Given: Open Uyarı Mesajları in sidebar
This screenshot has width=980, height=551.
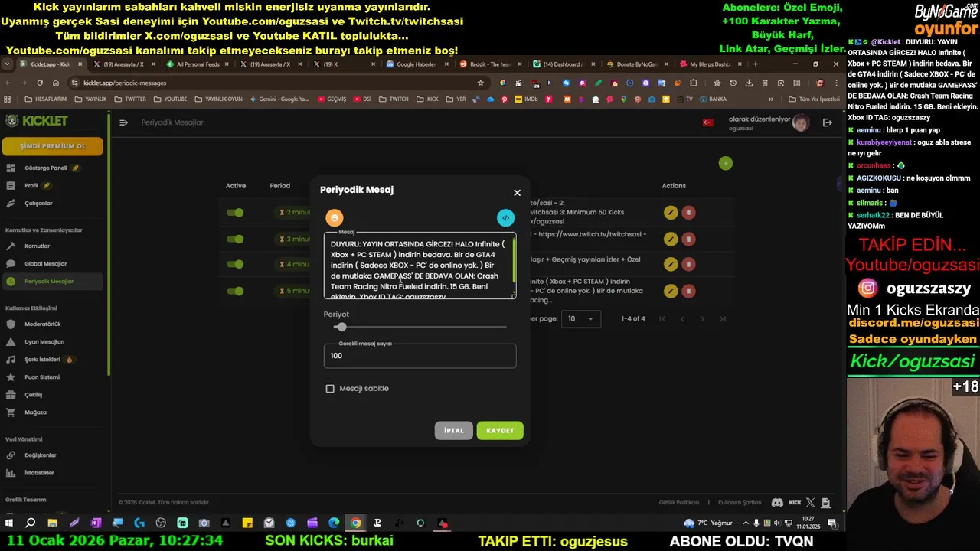Looking at the screenshot, I should [52, 341].
